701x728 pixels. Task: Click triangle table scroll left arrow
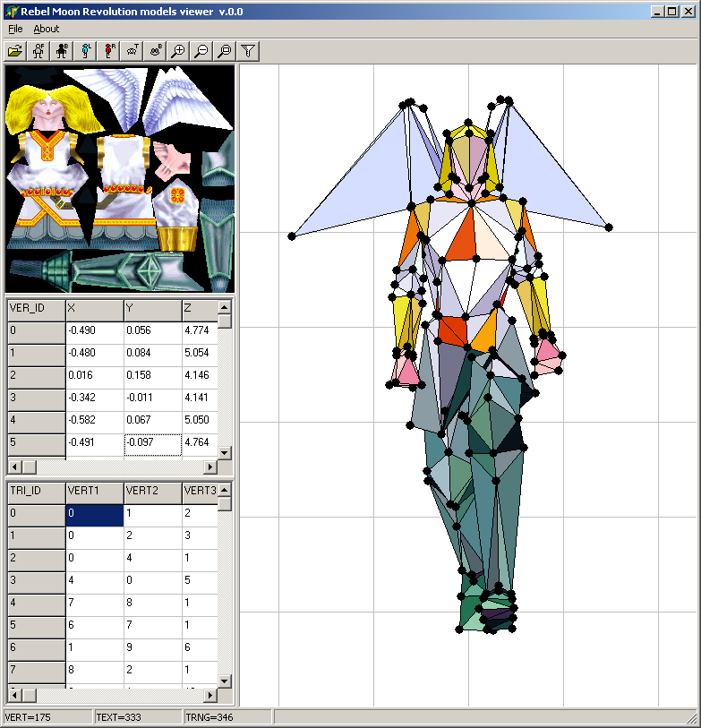point(14,695)
